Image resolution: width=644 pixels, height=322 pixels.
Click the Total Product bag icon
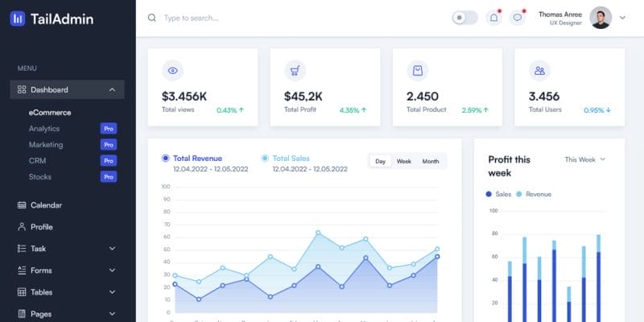(x=417, y=71)
